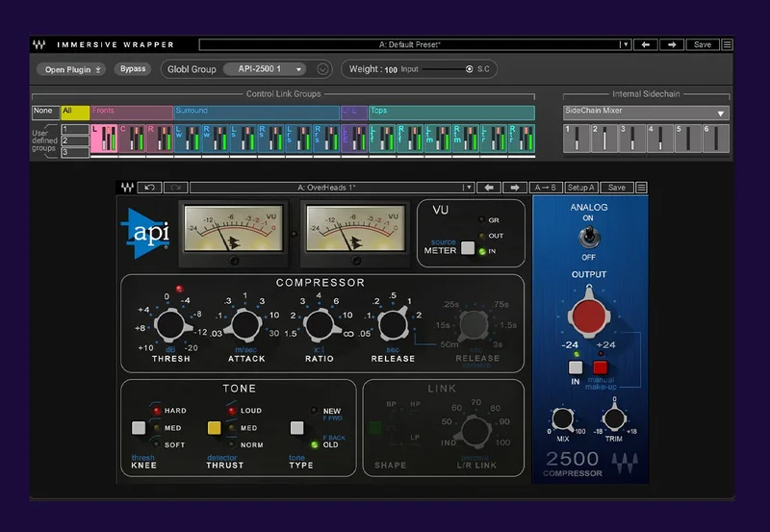This screenshot has width=770, height=532.
Task: Expand the API-2500 1 global group dropdown
Action: click(265, 69)
